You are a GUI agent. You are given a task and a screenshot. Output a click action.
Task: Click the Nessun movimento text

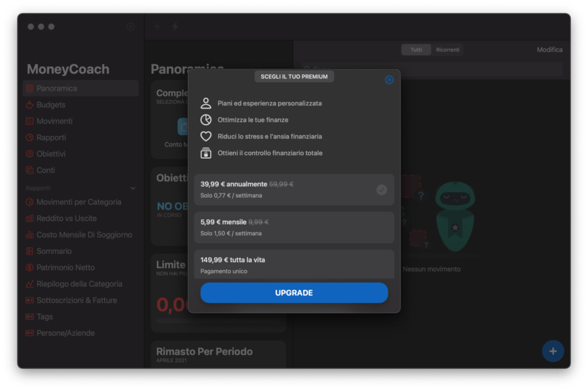coord(432,269)
